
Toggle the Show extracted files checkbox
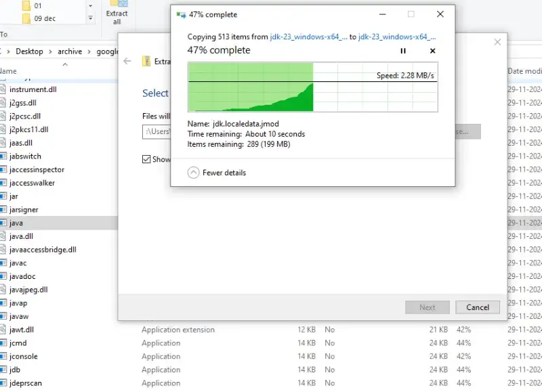146,159
